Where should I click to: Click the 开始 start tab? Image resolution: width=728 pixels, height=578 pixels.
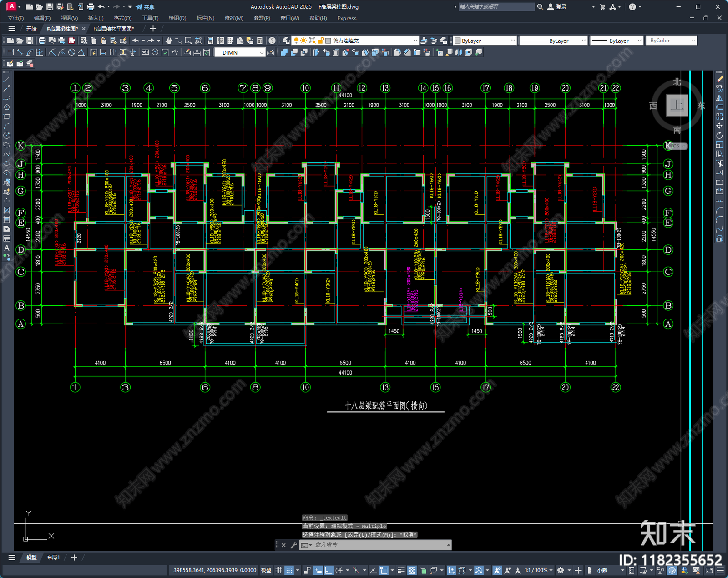31,29
